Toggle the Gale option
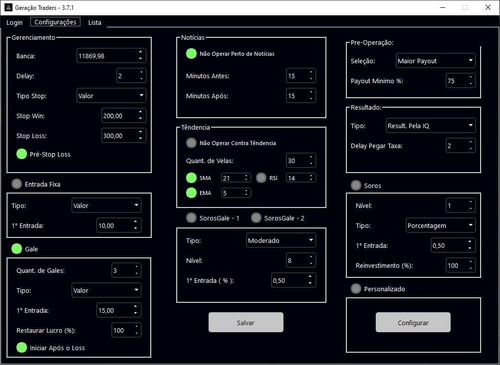 [17, 249]
